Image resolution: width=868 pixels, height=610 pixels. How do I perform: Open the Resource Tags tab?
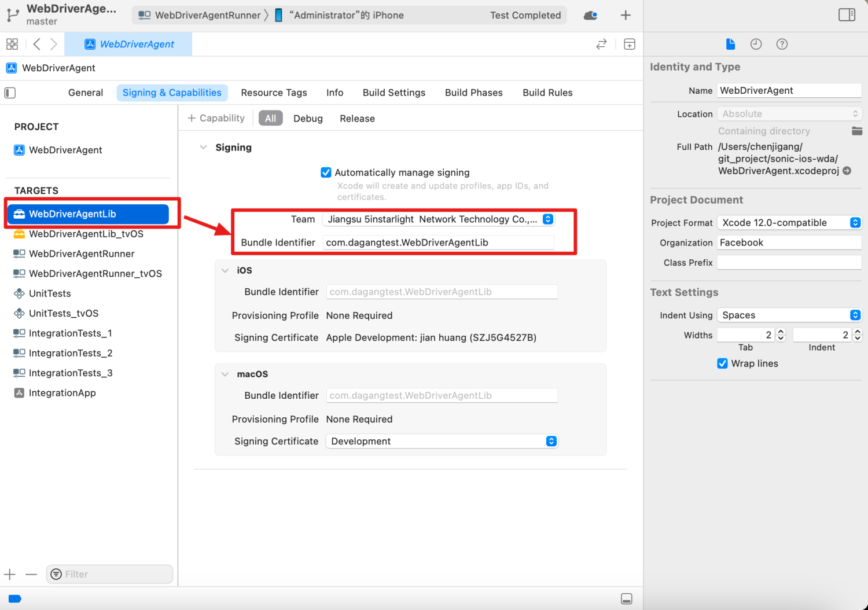274,93
